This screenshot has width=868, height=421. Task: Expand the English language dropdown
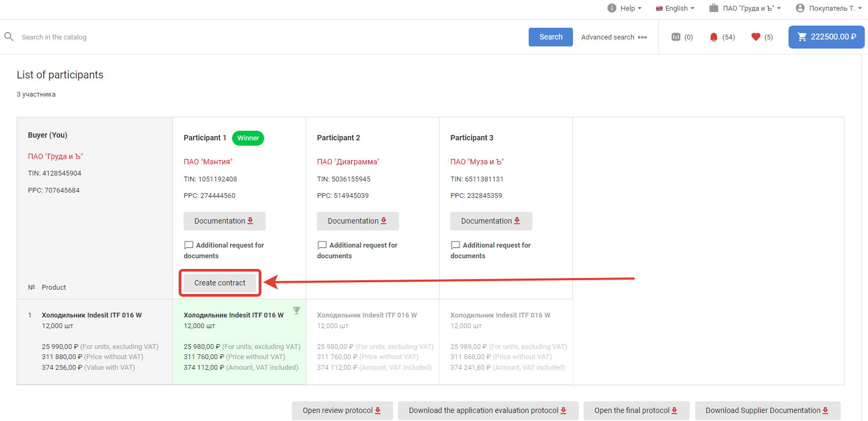click(675, 8)
